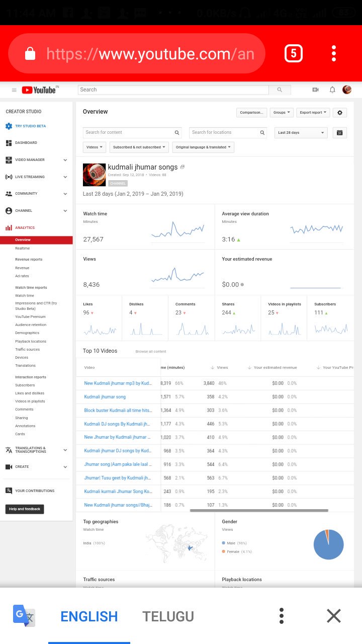Open the account avatar menu
The image size is (362, 644).
point(347,90)
